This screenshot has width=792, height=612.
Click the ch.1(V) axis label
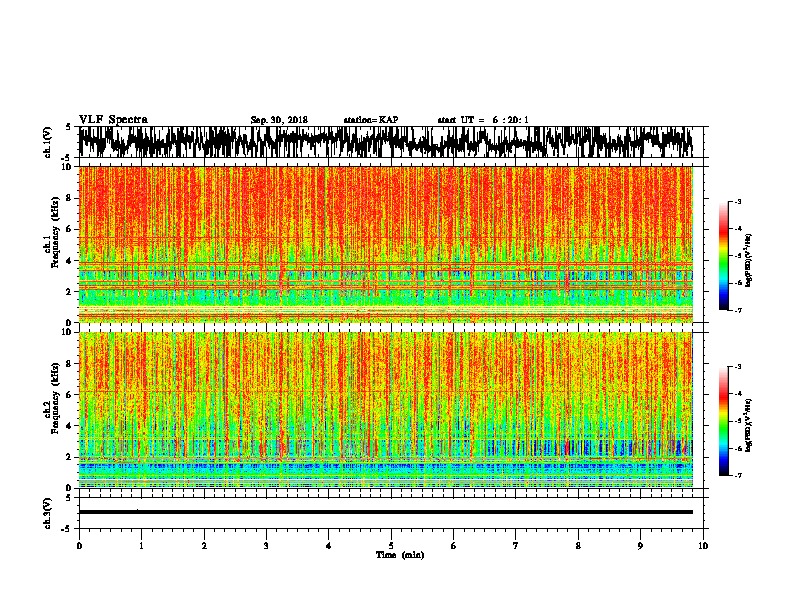coord(47,142)
